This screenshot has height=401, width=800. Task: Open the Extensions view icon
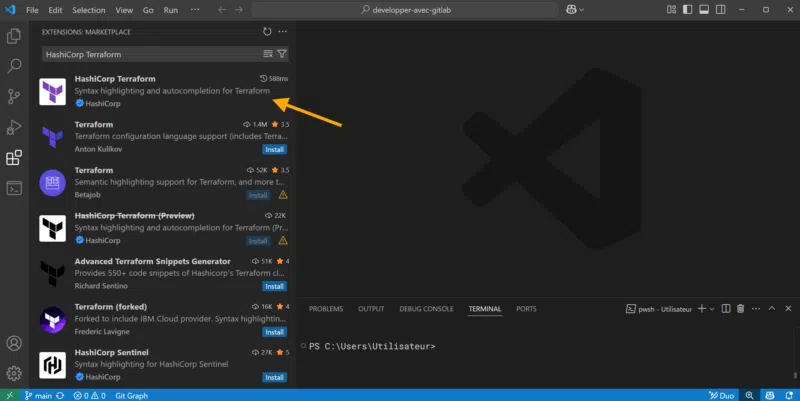click(14, 158)
